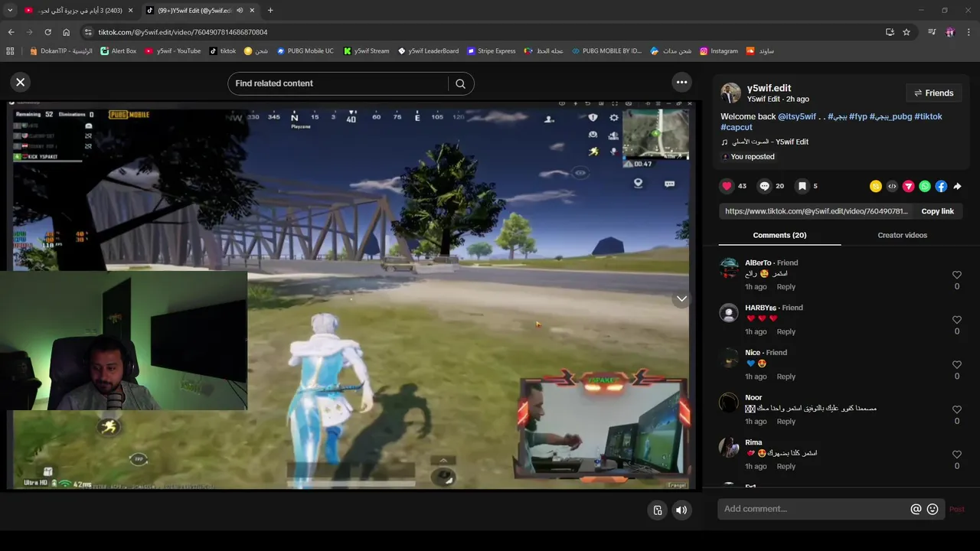Viewport: 980px width, 551px height.
Task: Open the #capcut hashtag
Action: [x=737, y=127]
